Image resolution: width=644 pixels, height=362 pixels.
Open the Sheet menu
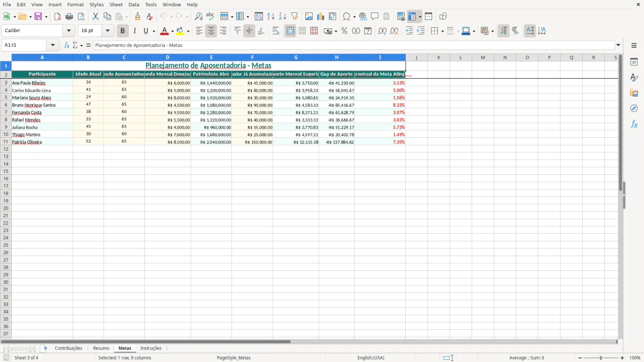click(x=116, y=4)
